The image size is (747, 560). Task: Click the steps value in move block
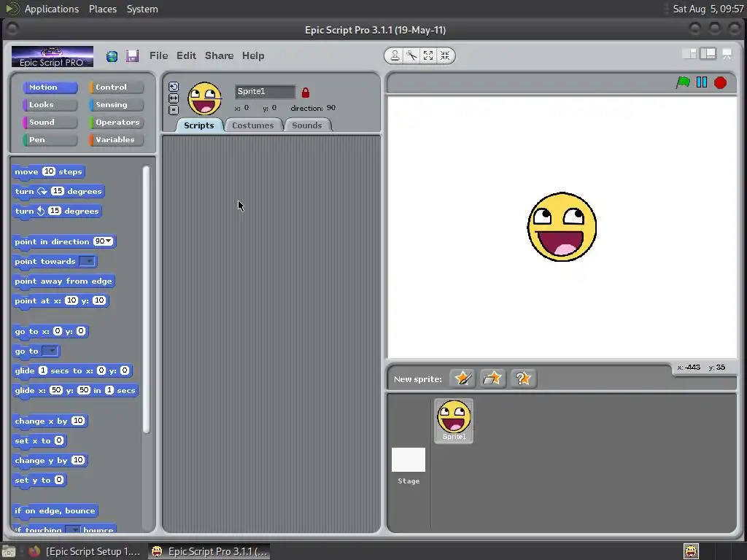(49, 171)
